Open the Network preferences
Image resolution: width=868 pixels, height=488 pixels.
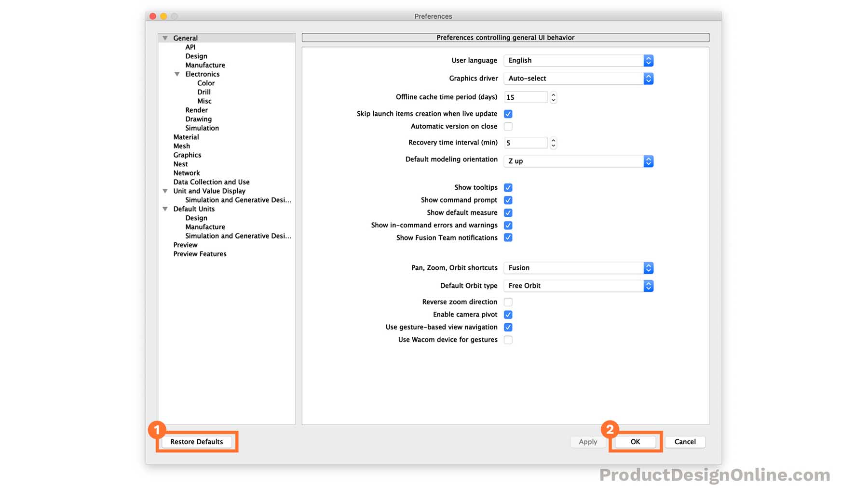187,173
